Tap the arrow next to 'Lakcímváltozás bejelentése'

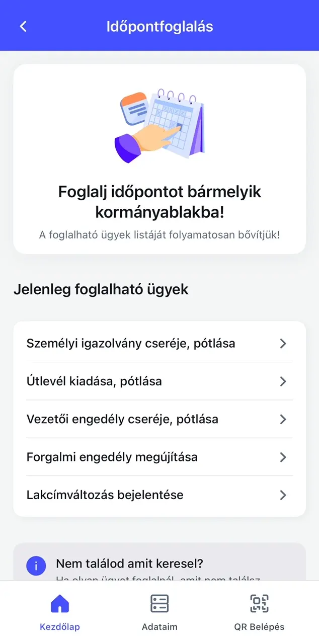click(x=283, y=495)
